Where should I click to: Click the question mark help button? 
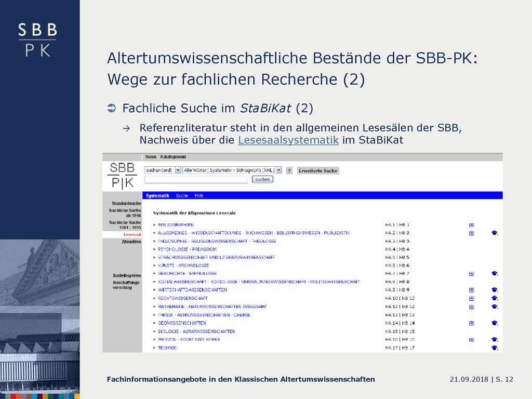tap(289, 170)
